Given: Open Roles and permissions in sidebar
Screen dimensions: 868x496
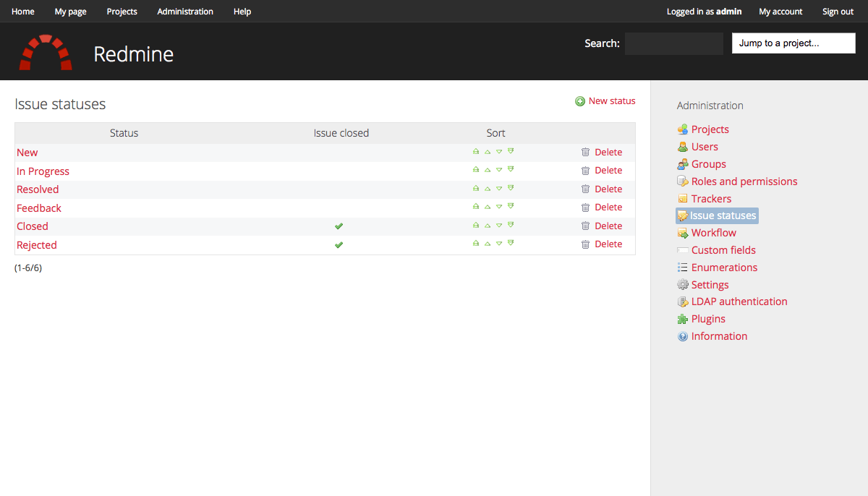Looking at the screenshot, I should [737, 181].
